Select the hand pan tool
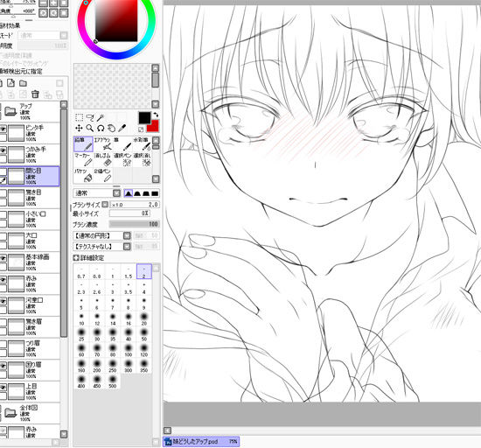 point(111,128)
